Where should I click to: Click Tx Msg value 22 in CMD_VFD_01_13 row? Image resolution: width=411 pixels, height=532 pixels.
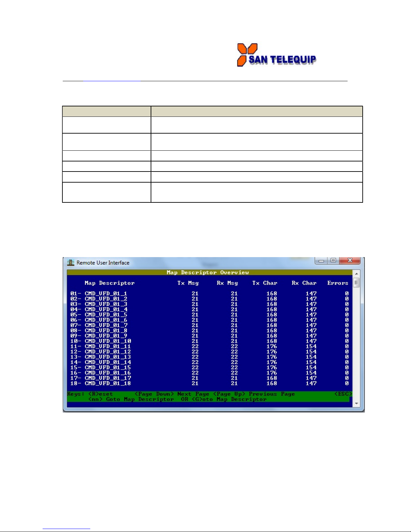tap(195, 357)
